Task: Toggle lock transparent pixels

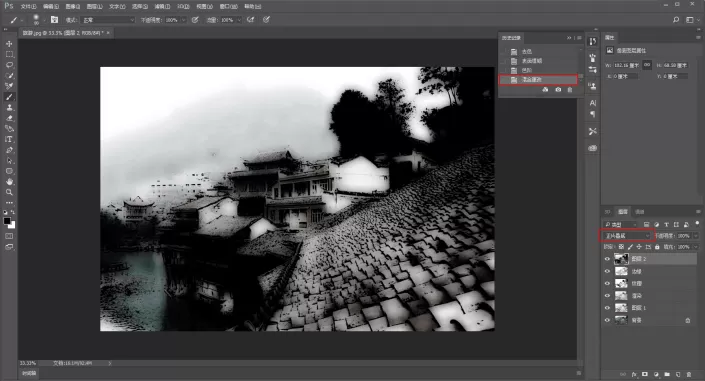Action: (621, 247)
